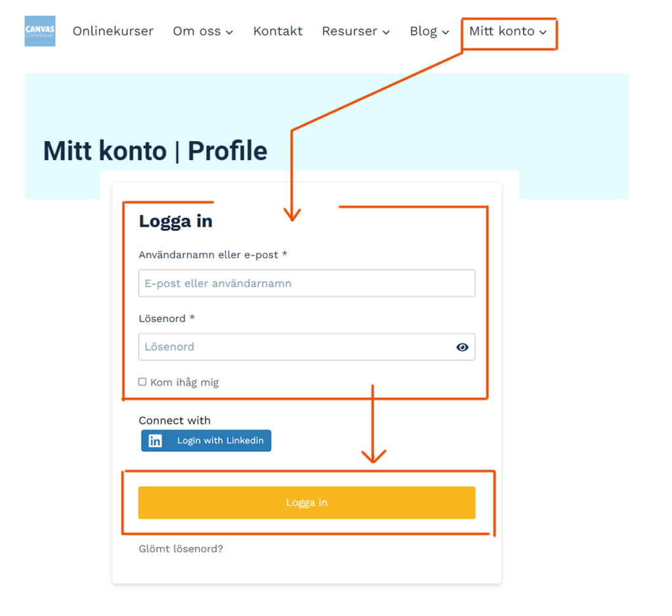The height and width of the screenshot is (616, 672).
Task: Check the 'Kom ihåg mig' checkbox
Action: pos(142,382)
